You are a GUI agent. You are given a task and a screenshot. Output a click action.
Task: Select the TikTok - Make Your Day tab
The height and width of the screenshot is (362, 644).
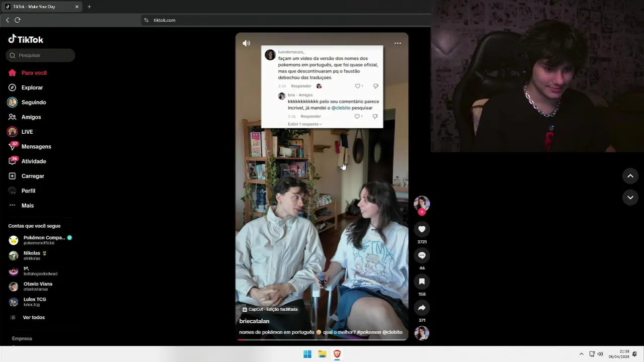click(x=42, y=7)
